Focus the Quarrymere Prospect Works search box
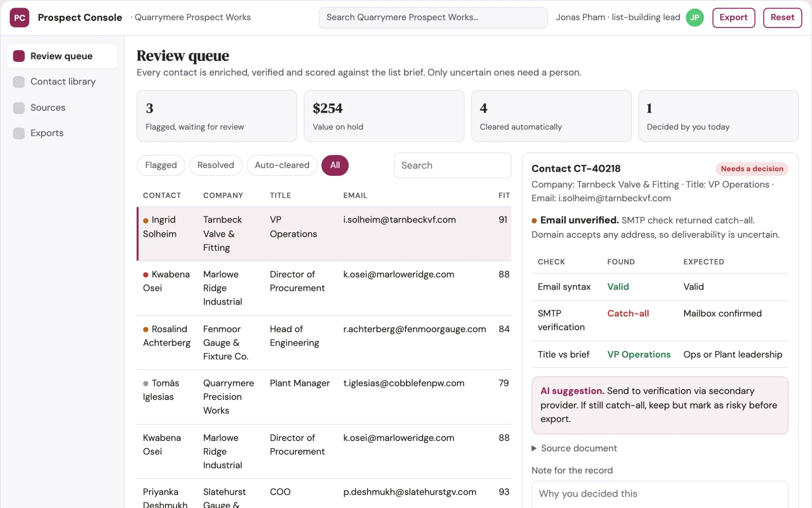 [433, 18]
